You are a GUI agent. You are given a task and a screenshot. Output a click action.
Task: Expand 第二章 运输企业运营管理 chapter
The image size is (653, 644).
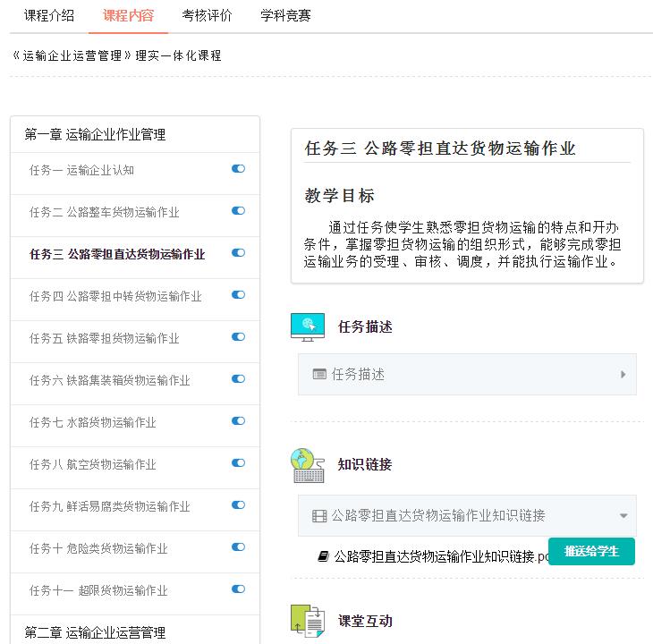[95, 632]
